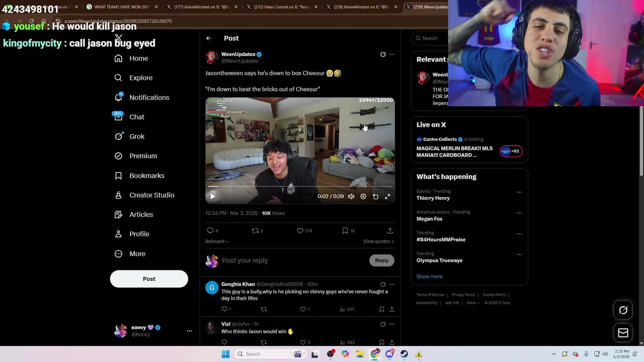Toggle picture-in-picture for the video
Viewport: 644px width, 362px height.
click(x=375, y=197)
